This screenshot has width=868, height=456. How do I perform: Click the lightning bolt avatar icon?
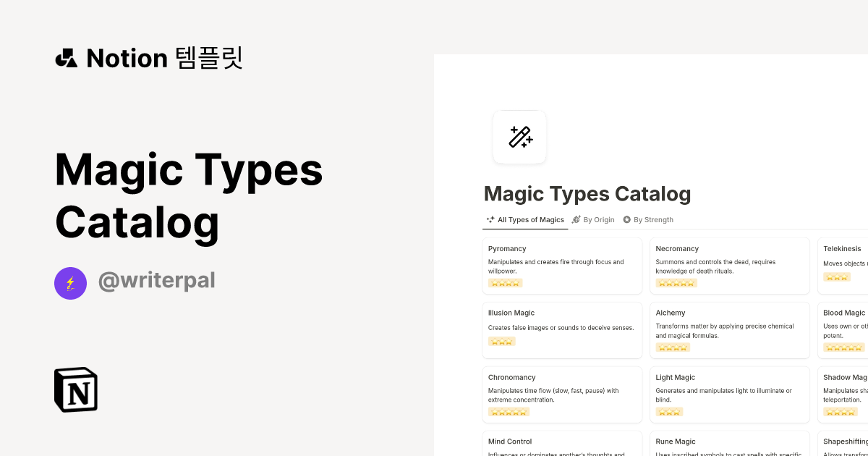(x=70, y=283)
